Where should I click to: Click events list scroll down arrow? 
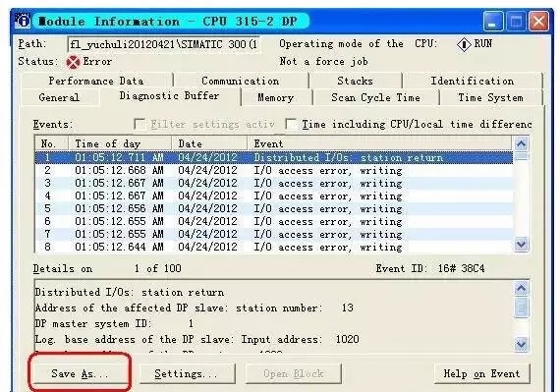tap(521, 245)
